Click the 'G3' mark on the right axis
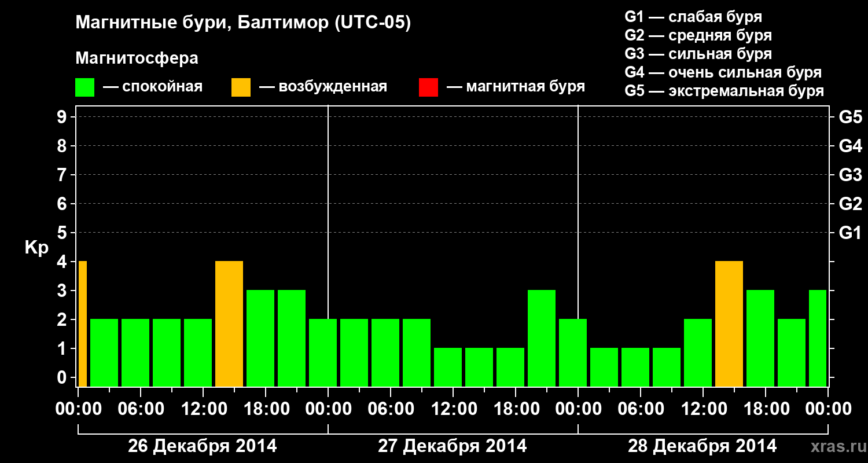This screenshot has height=463, width=868. pyautogui.click(x=850, y=175)
